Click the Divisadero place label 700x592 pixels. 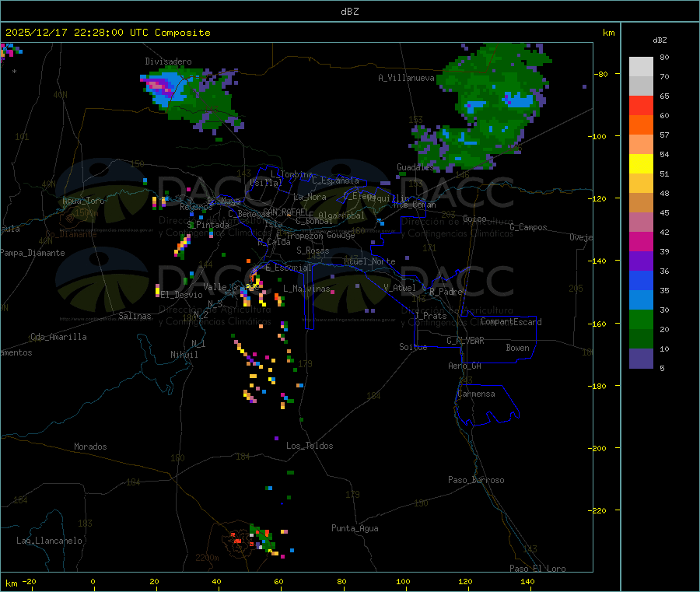pos(168,61)
